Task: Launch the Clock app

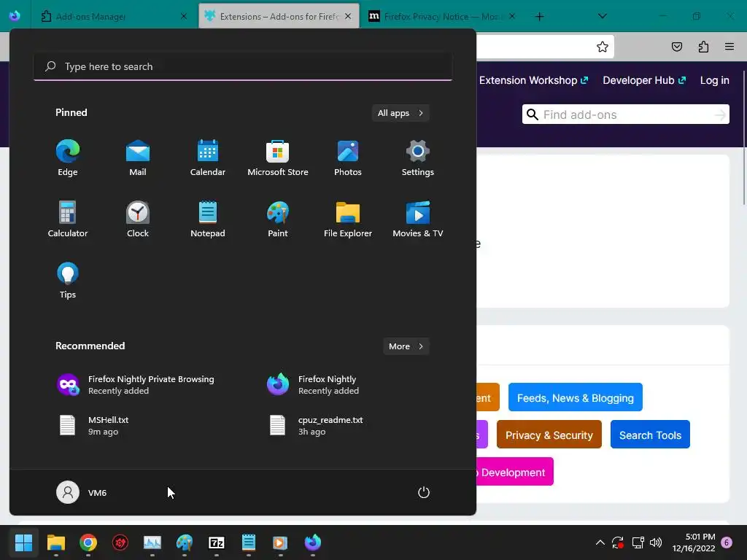Action: coord(138,219)
